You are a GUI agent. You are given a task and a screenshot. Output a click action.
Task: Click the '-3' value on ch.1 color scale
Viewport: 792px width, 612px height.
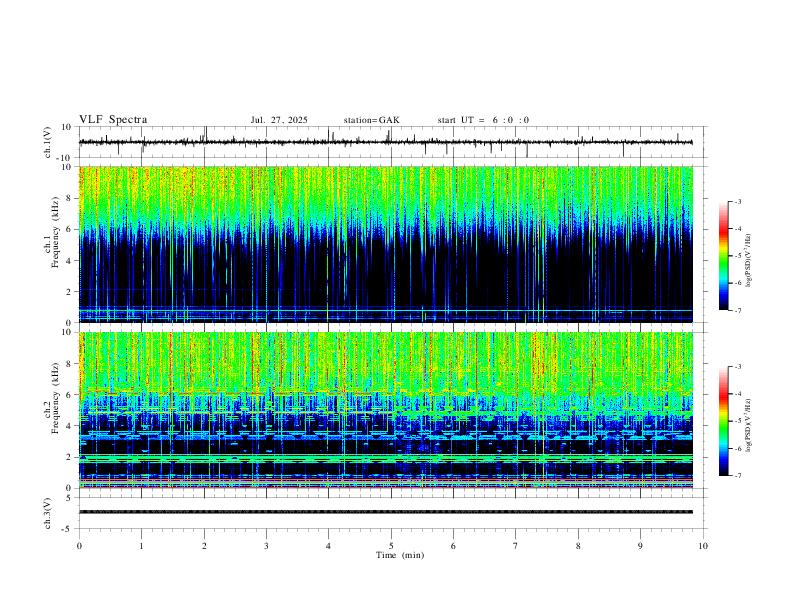(x=738, y=201)
